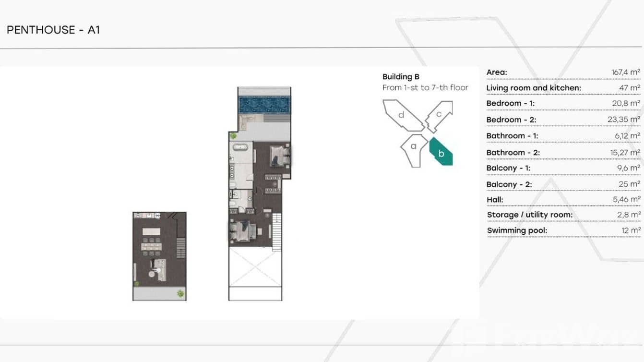The image size is (644, 362).
Task: Select the Living room and kitchen row
Action: (563, 88)
